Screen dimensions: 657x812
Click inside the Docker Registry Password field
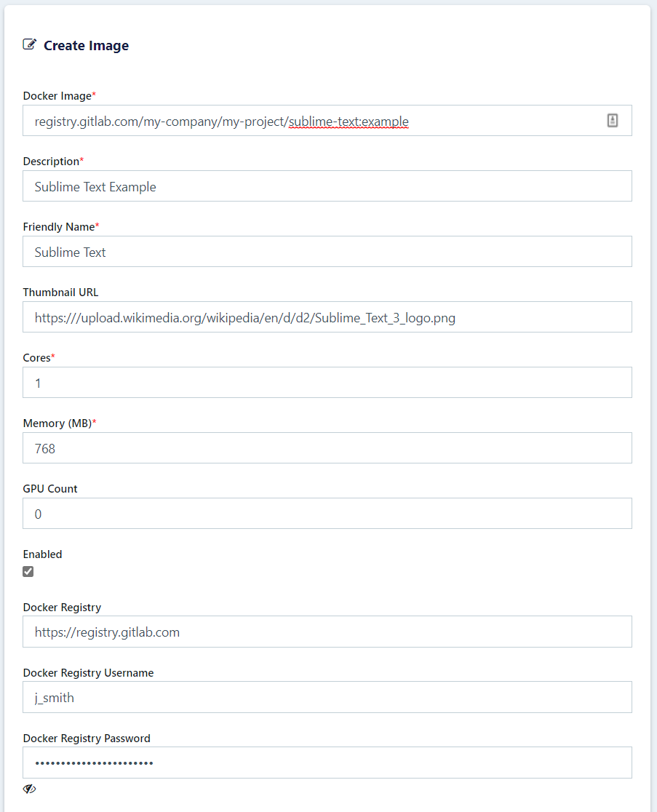pos(327,763)
